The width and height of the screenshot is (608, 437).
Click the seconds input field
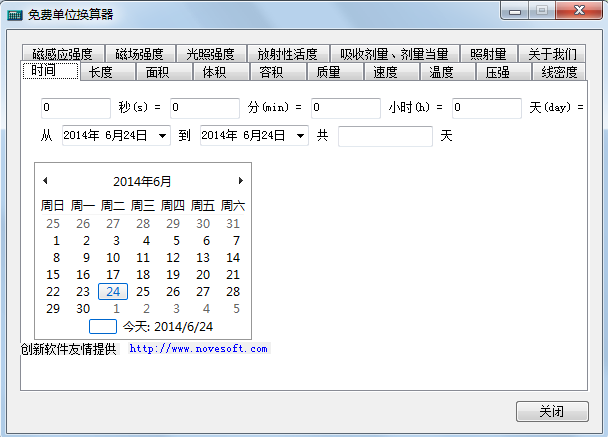(x=75, y=107)
